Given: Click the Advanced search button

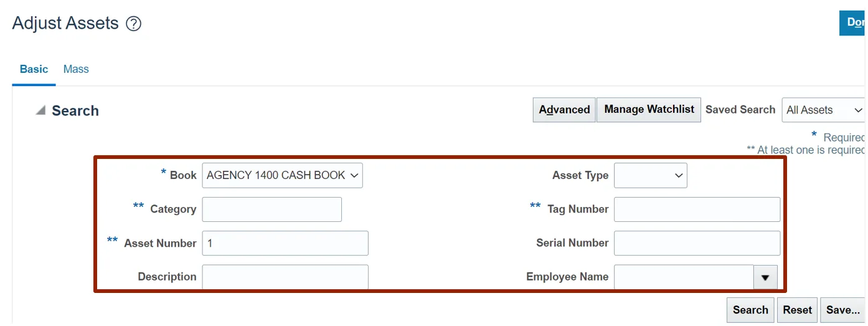Looking at the screenshot, I should tap(564, 110).
